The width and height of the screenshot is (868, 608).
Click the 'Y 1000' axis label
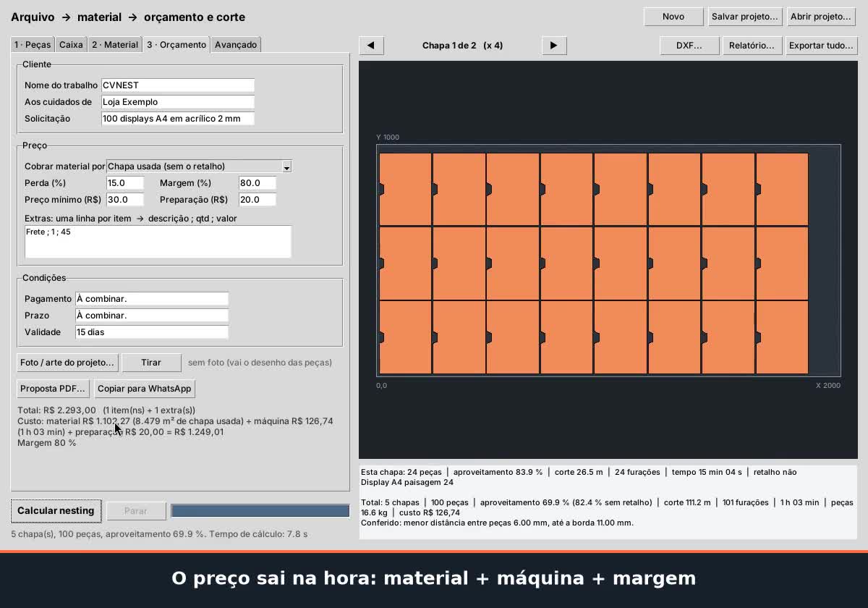388,138
